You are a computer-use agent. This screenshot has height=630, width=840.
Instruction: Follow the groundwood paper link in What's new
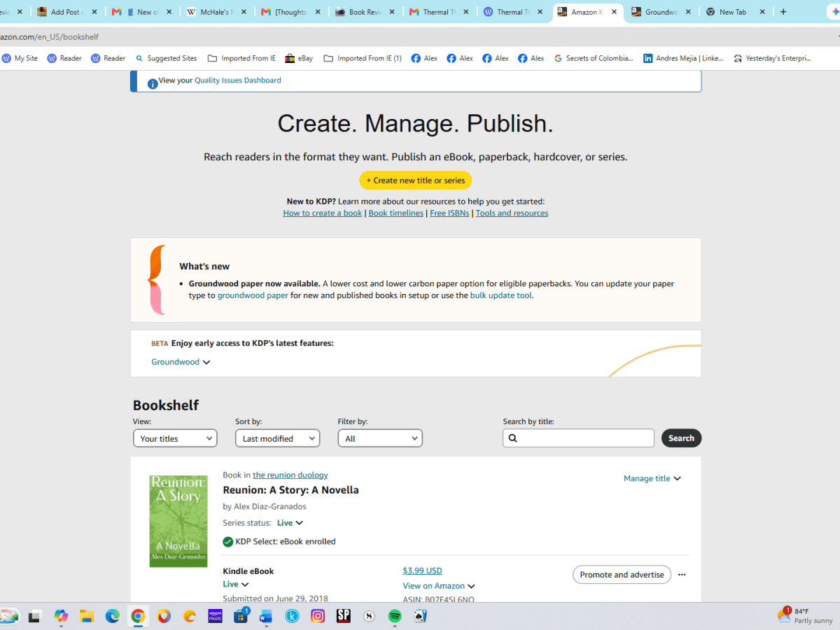click(253, 295)
